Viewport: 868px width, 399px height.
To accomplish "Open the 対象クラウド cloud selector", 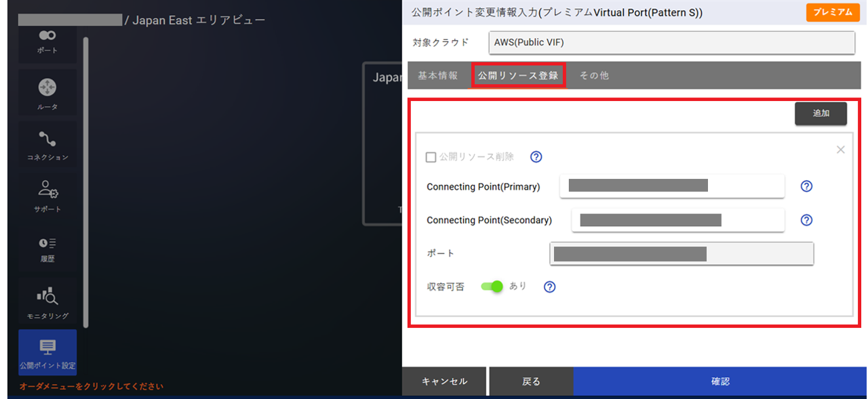I will [671, 42].
